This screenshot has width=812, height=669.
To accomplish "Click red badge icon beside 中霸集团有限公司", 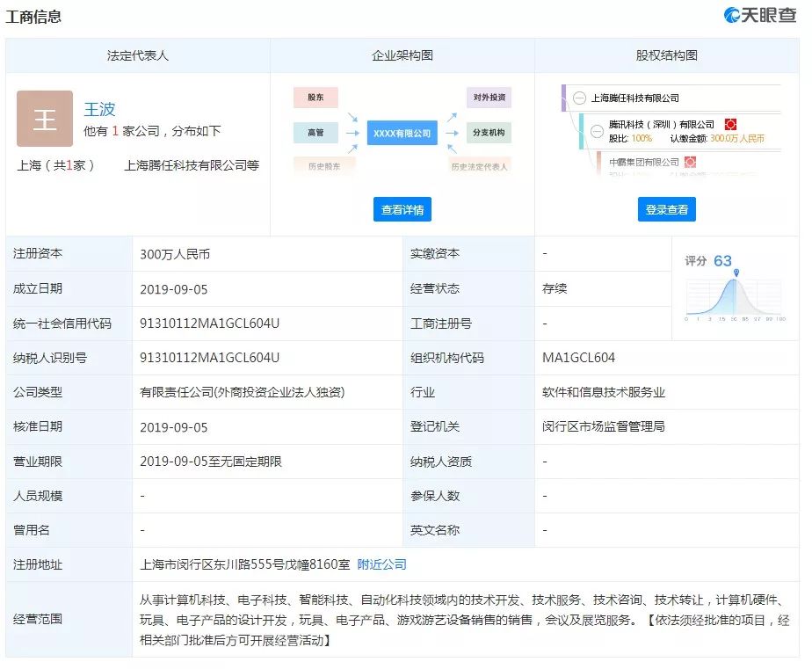I will [690, 163].
